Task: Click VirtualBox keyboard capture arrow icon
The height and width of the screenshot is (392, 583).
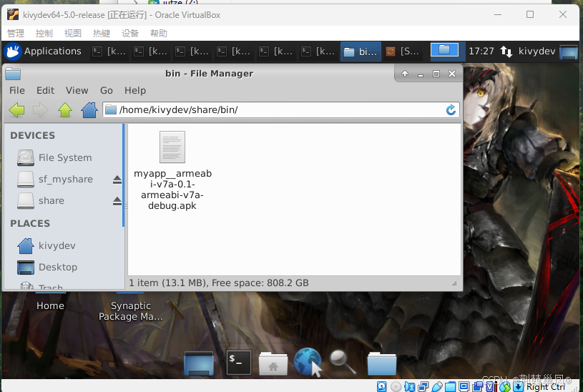Action: [x=518, y=387]
